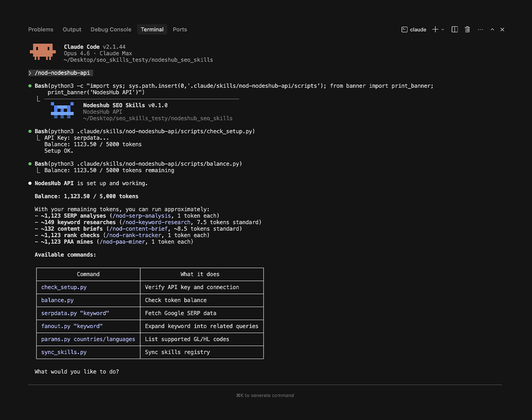
Task: Open the more actions ellipsis menu
Action: 481,29
